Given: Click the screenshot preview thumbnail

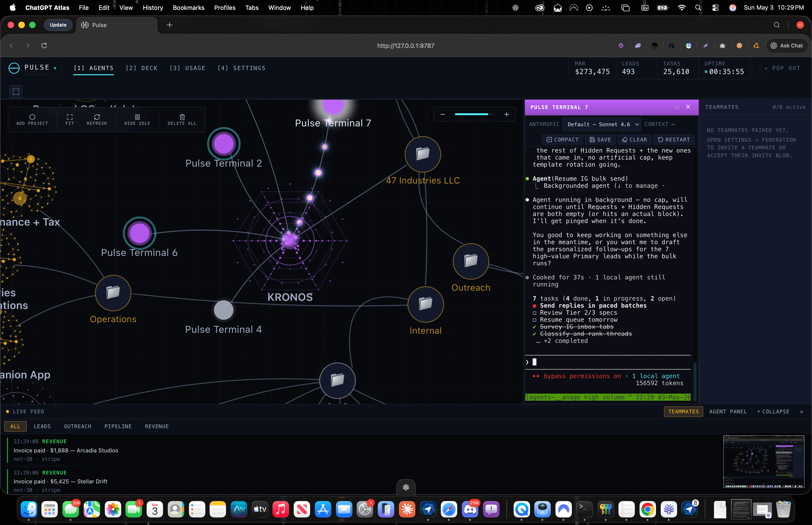Looking at the screenshot, I should (763, 461).
